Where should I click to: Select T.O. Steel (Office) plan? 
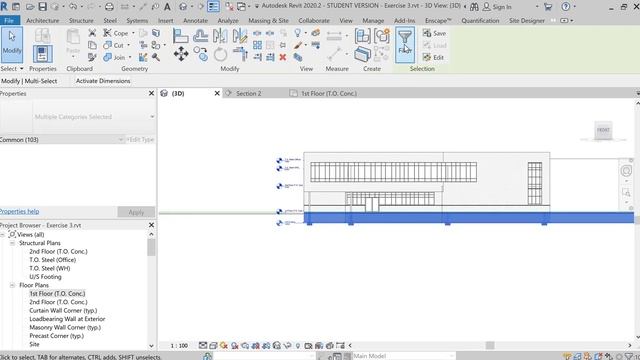[53, 260]
